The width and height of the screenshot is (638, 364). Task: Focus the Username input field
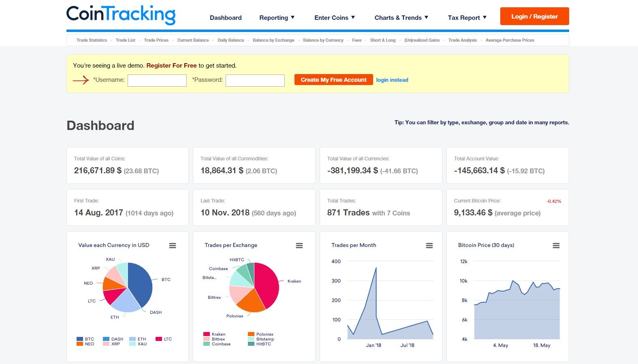point(157,81)
